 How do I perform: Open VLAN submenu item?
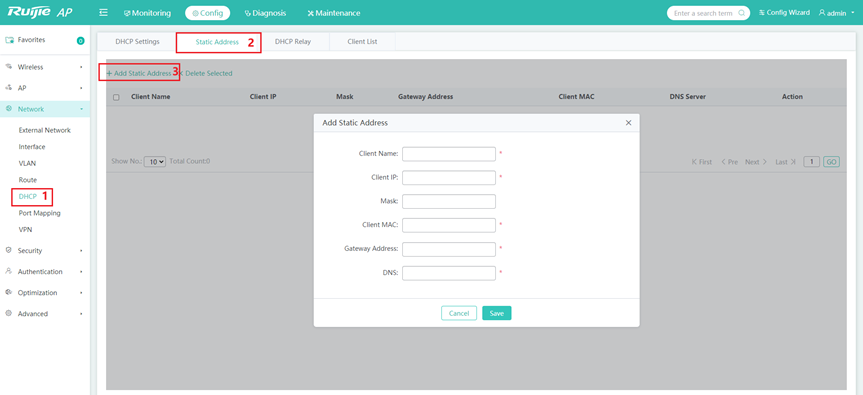click(x=28, y=163)
